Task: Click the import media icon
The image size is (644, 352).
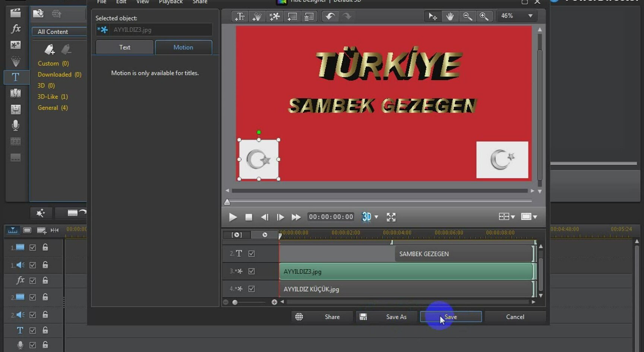Action: click(38, 14)
